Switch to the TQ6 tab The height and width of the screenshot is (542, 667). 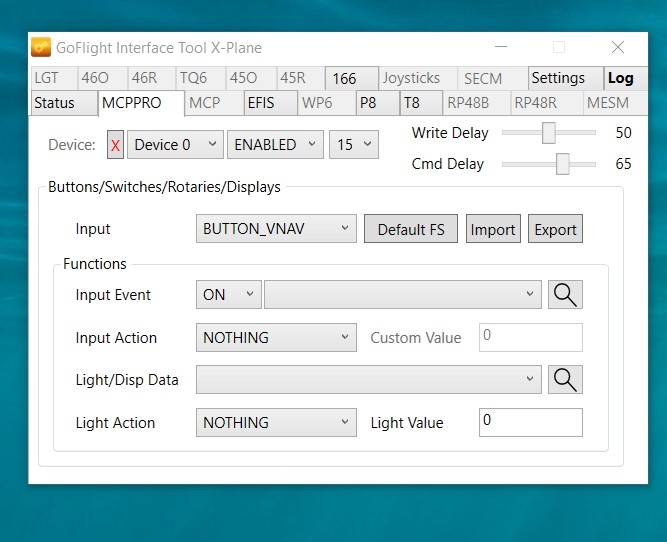tap(200, 78)
